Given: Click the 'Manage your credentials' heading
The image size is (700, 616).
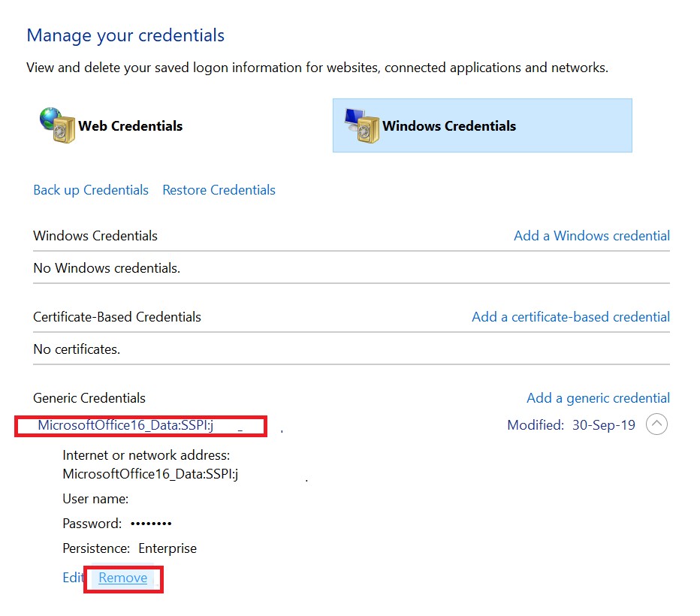Looking at the screenshot, I should tap(125, 36).
